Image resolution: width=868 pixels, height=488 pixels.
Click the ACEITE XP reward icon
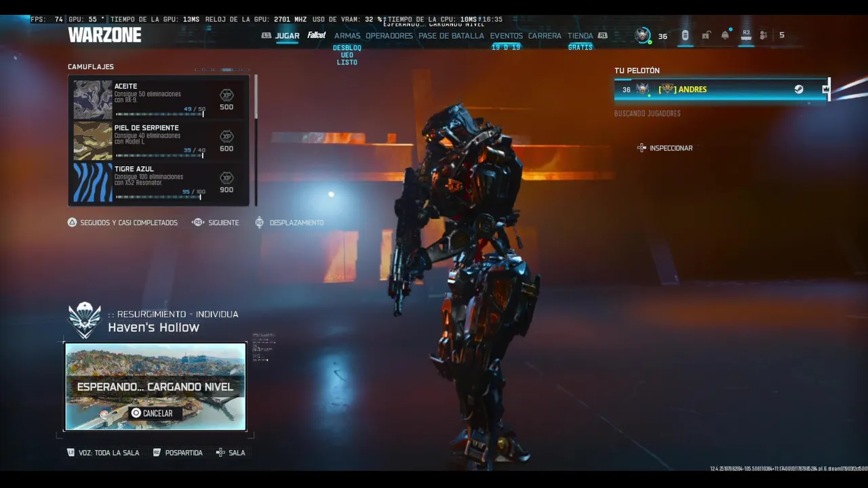[226, 96]
